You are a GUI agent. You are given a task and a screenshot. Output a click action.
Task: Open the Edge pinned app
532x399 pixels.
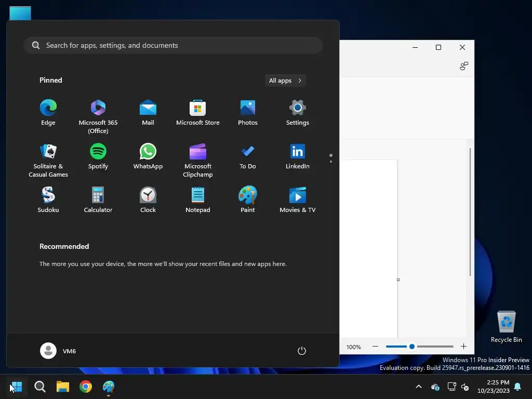point(48,113)
